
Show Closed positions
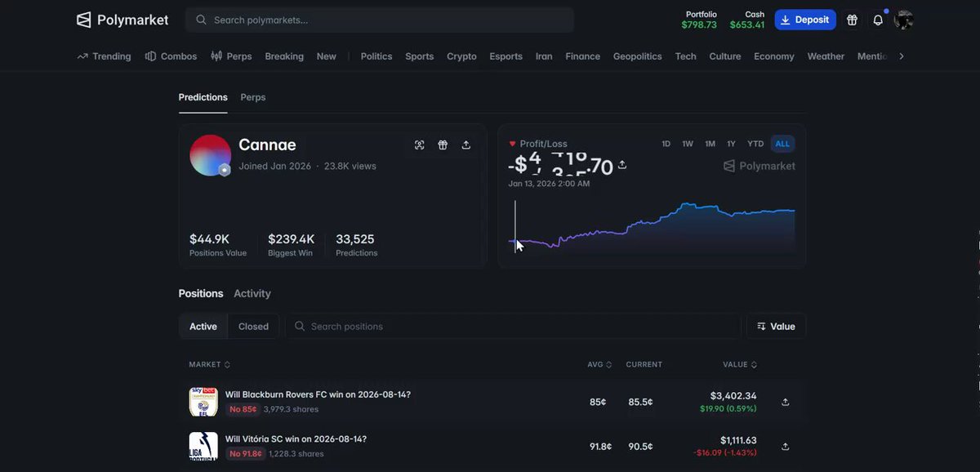[253, 327]
